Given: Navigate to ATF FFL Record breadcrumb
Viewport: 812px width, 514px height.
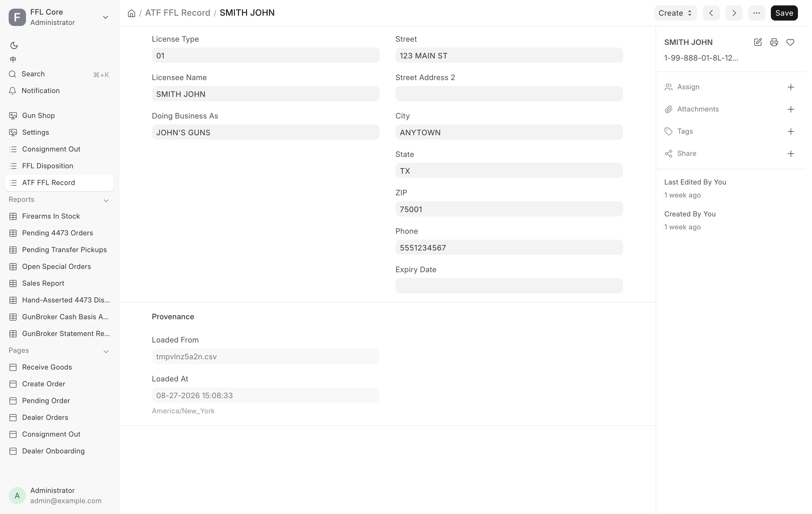Looking at the screenshot, I should (178, 13).
